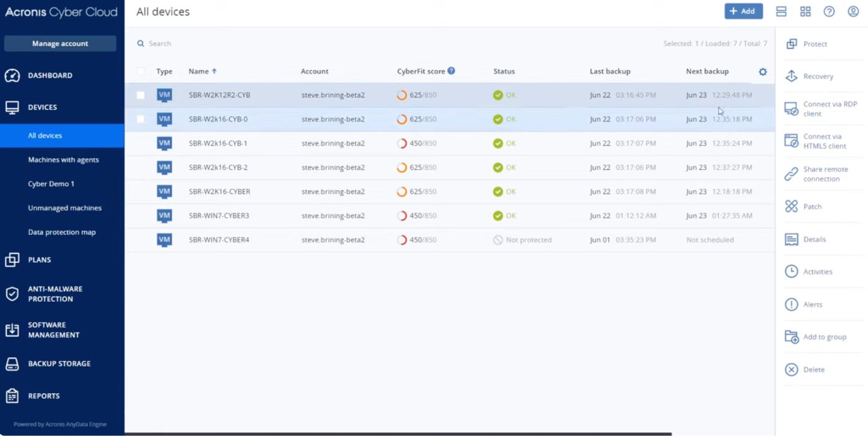Click the Not scheduled next backup text
Viewport: 868px width, 439px height.
coord(710,240)
